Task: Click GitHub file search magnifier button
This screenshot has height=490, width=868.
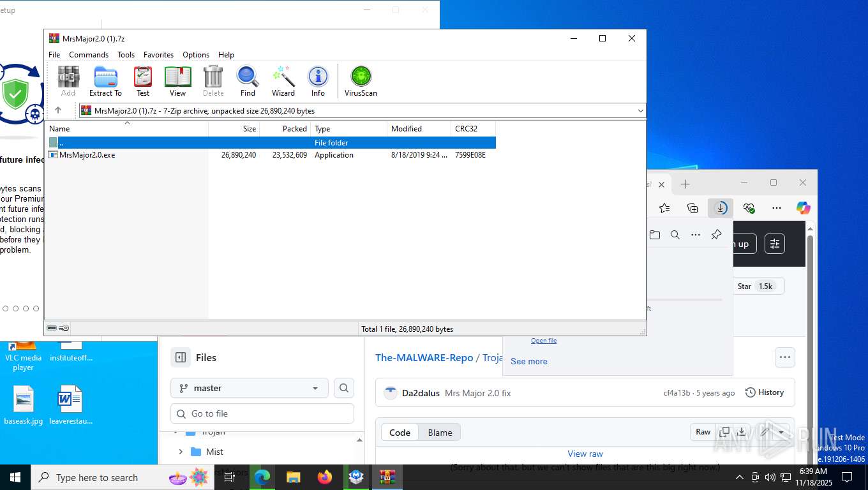Action: pos(344,388)
